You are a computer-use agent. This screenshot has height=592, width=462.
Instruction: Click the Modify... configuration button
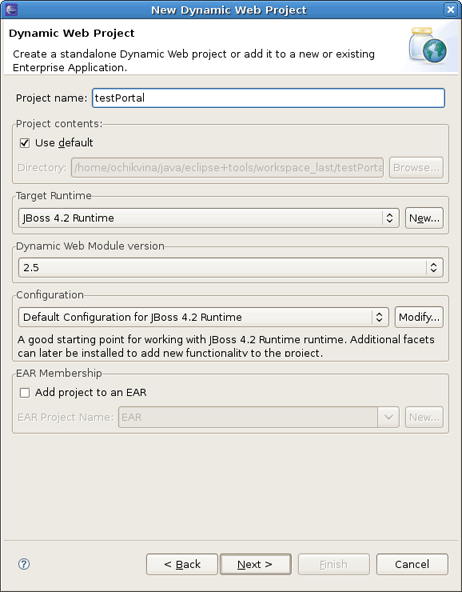coord(419,317)
